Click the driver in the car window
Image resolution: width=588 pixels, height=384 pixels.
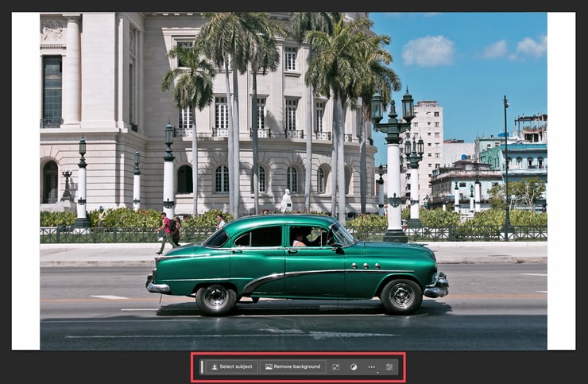click(x=299, y=240)
